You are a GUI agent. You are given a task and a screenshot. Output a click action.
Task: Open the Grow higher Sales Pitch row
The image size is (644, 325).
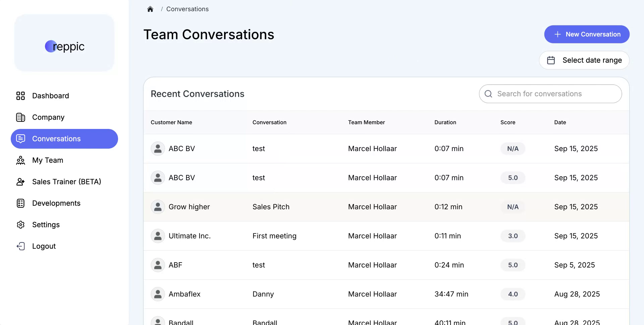[x=271, y=207]
